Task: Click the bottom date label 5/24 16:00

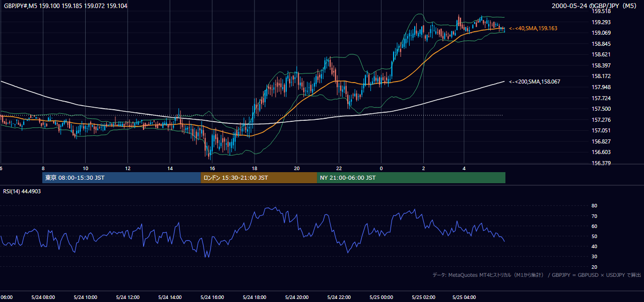Action: [212, 297]
